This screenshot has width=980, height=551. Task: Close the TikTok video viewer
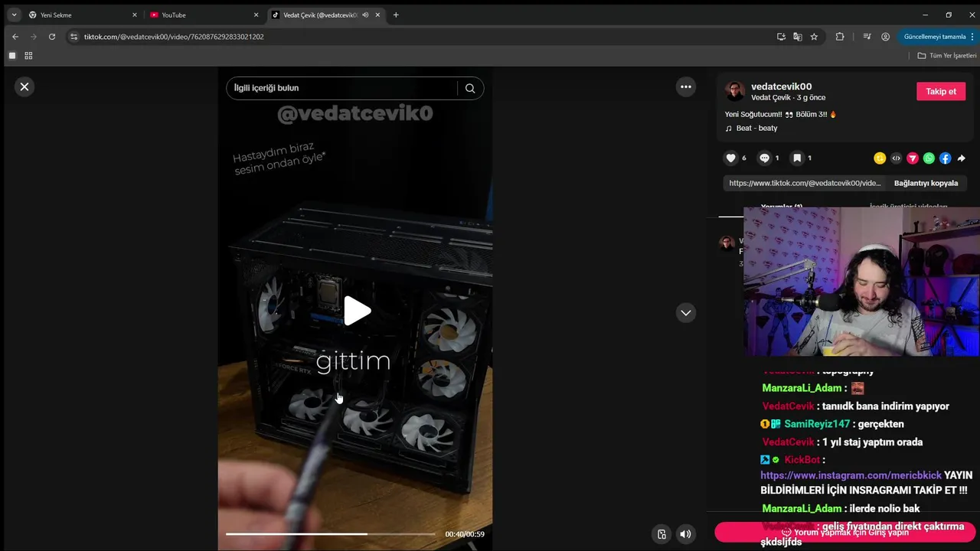click(x=24, y=87)
